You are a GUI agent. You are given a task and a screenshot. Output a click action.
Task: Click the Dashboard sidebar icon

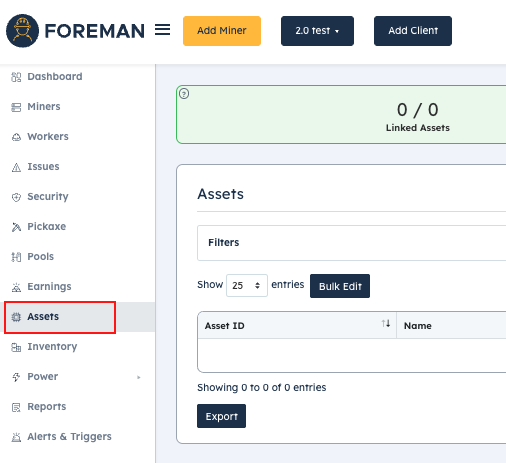pos(16,77)
